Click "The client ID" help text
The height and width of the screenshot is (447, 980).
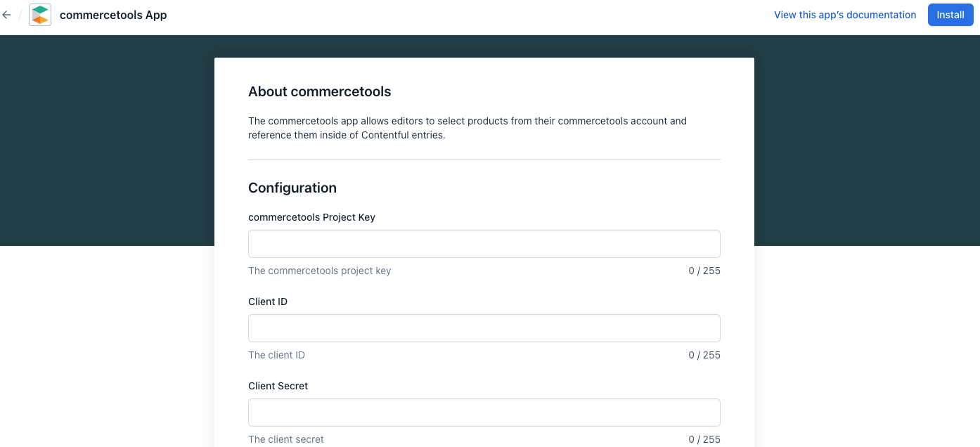[x=276, y=355]
